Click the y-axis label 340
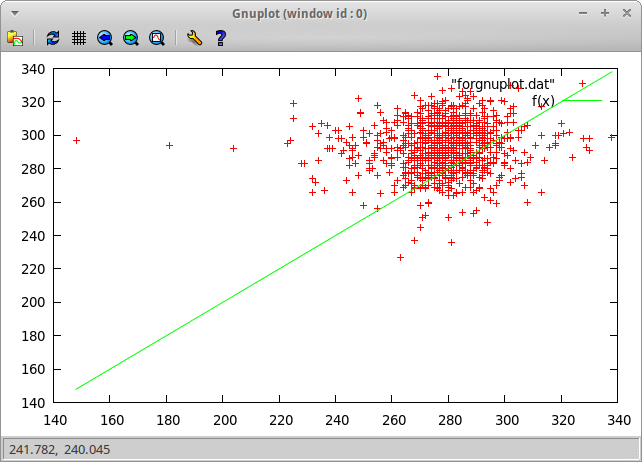642x462 pixels. 33,69
